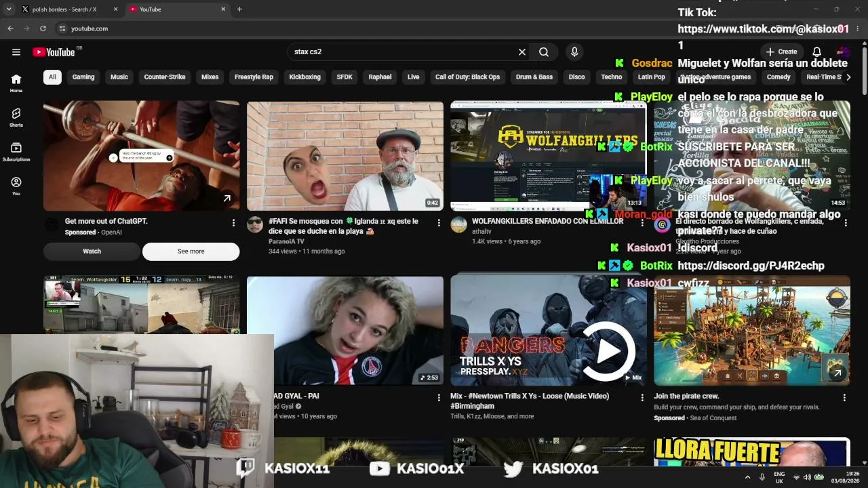Select the Drum & Bass chip
This screenshot has height=488, width=868.
(x=534, y=77)
